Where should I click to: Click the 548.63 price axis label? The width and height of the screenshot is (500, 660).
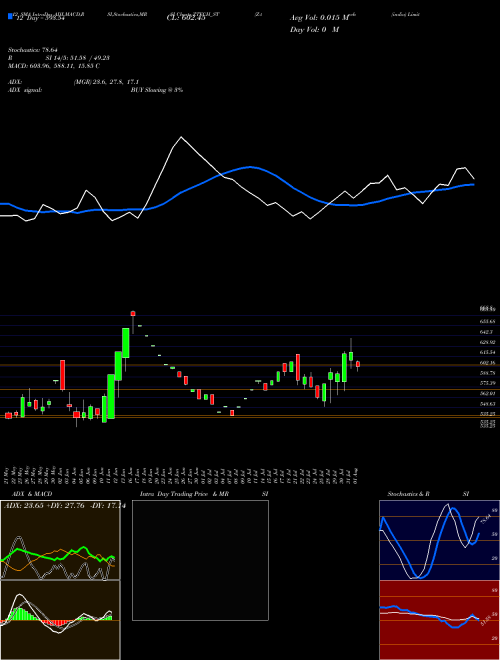click(x=487, y=404)
